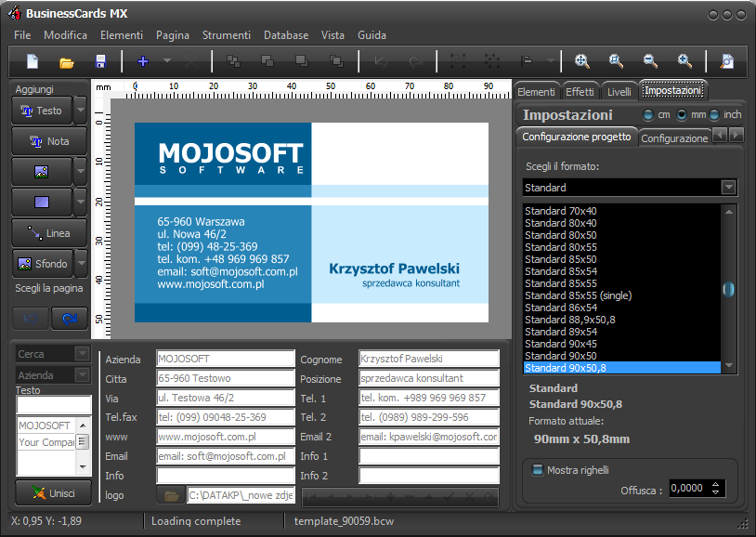756x537 pixels.
Task: Expand the image button dropdown arrow
Action: (x=81, y=172)
